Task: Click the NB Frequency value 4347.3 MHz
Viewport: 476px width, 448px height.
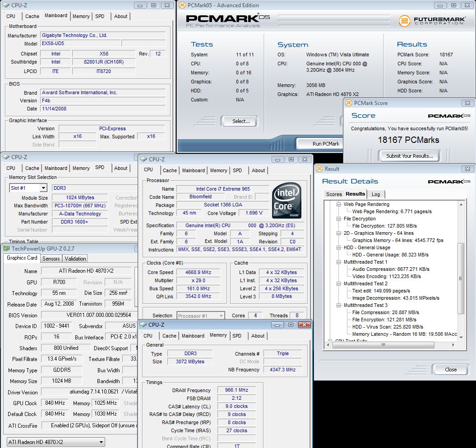Action: [x=282, y=370]
